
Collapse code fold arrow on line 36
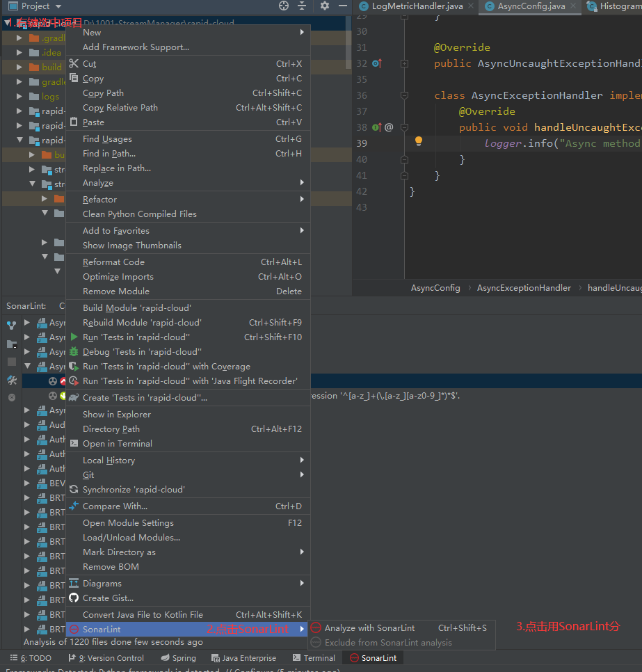403,95
